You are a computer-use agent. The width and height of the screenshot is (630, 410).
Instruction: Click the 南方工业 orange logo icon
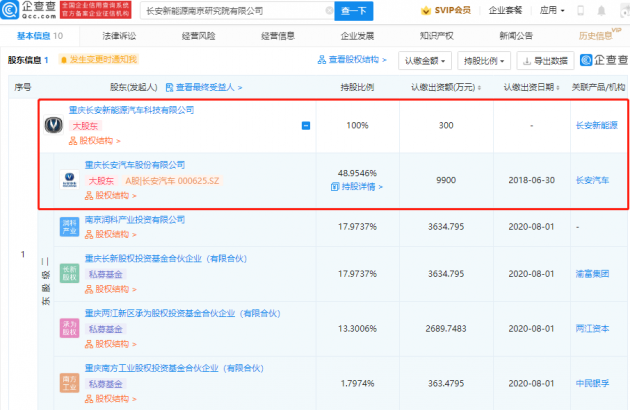(x=70, y=383)
